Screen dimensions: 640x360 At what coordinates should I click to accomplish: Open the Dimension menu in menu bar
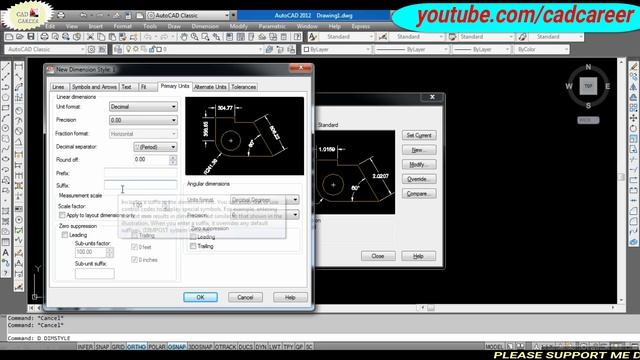coord(205,26)
